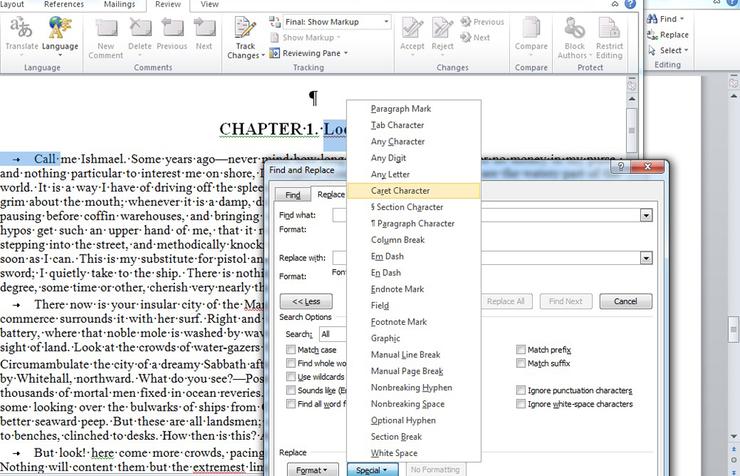Select Manual Line Break in the Special menu
The image size is (740, 476).
click(x=413, y=355)
